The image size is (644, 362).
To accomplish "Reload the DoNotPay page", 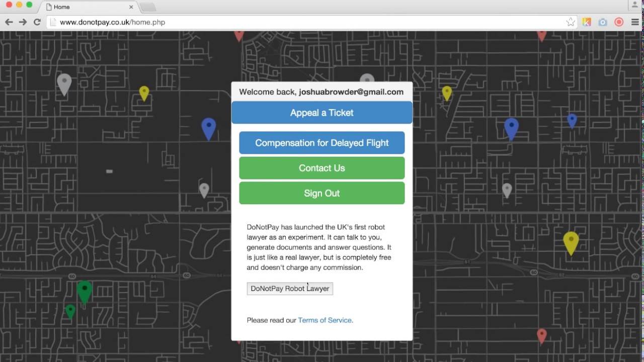I will click(37, 22).
